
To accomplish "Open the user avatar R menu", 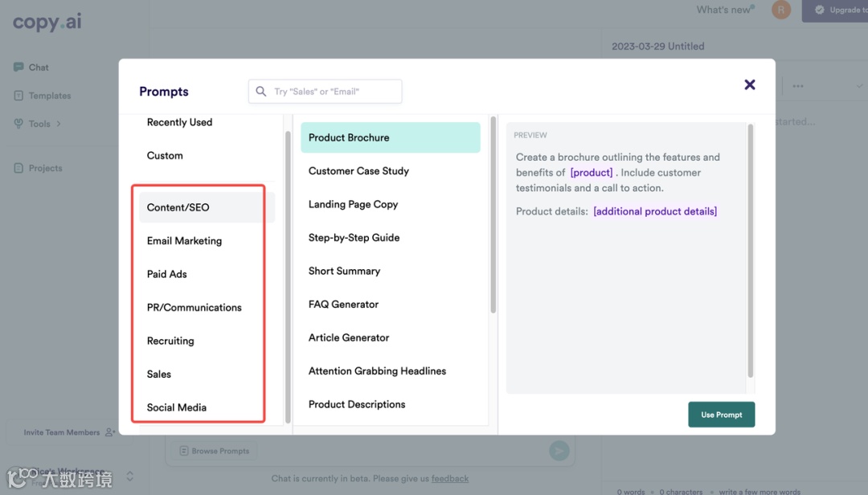I will 781,10.
